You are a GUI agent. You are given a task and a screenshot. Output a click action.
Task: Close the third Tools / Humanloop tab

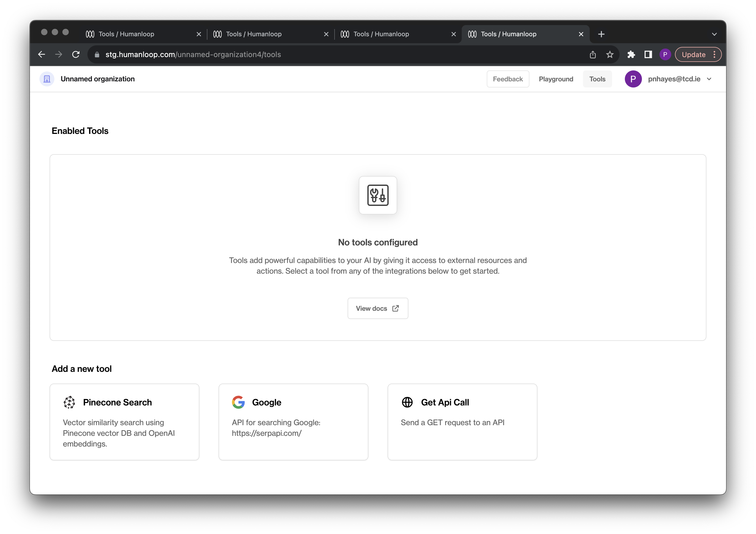click(x=454, y=34)
